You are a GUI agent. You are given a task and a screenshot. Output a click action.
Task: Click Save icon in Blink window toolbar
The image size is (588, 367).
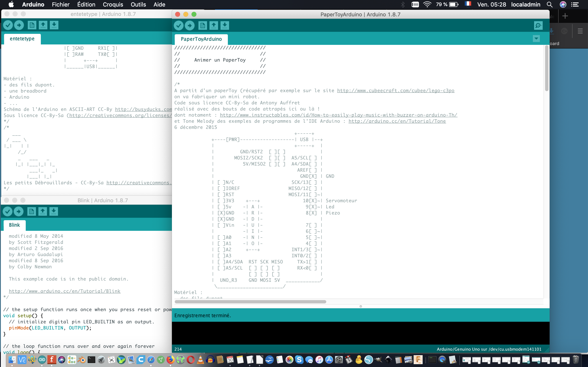(54, 211)
